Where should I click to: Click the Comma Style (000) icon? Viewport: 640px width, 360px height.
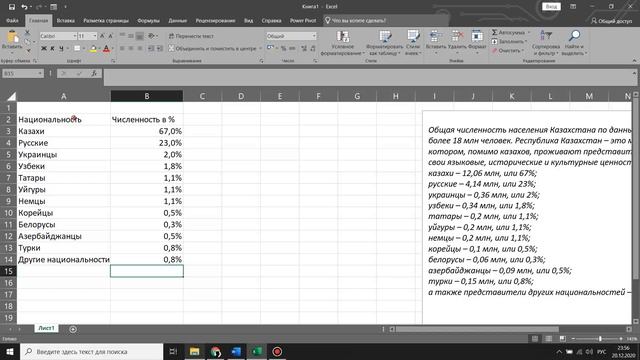tap(292, 49)
